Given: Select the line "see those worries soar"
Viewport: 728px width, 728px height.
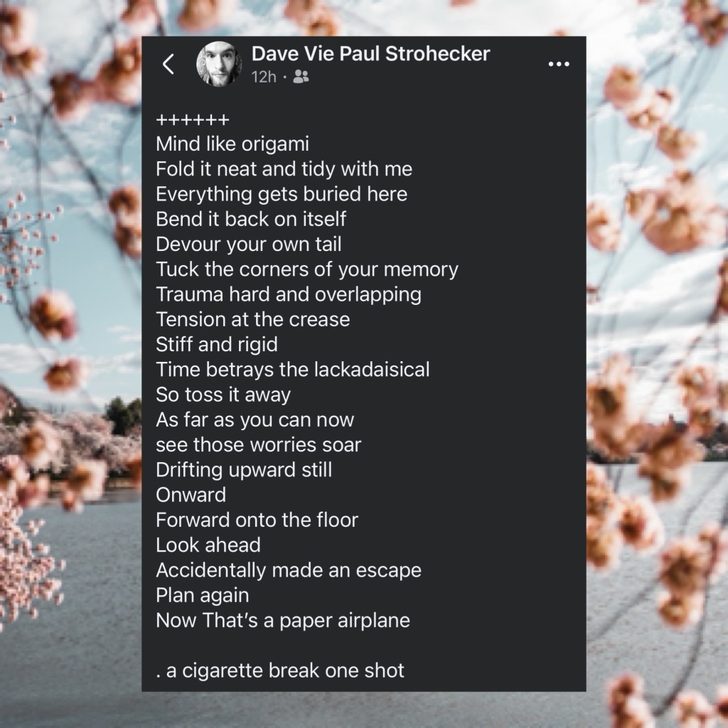Looking at the screenshot, I should click(x=259, y=445).
